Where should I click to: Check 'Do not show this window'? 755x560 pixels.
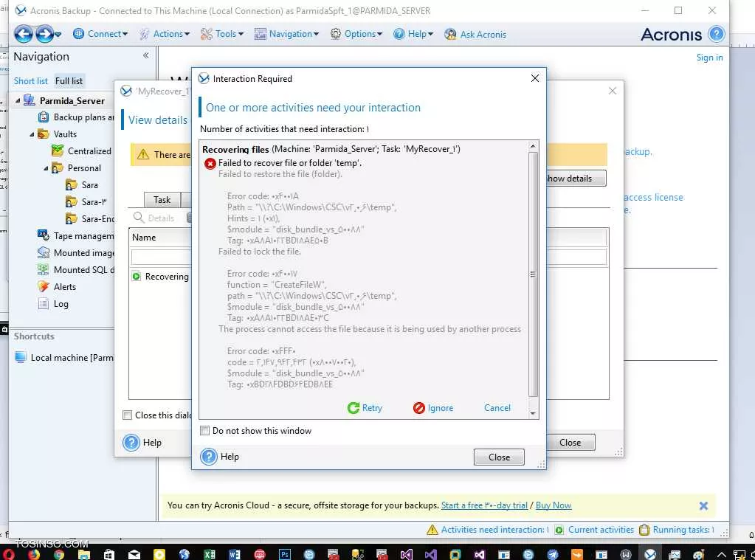click(204, 430)
